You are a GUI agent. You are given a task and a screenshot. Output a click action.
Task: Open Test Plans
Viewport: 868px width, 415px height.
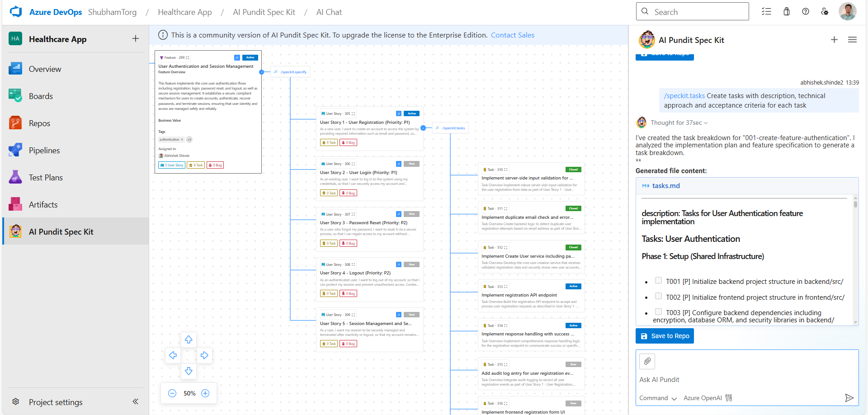tap(45, 177)
